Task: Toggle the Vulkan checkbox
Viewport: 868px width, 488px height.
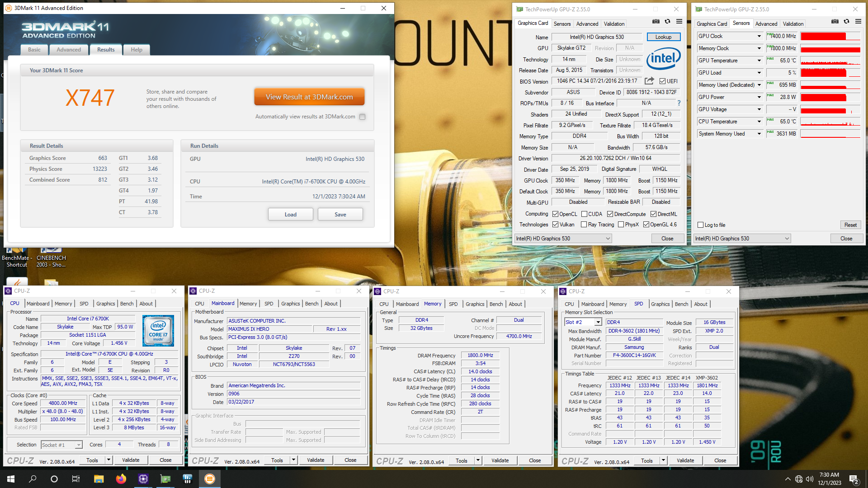Action: tap(556, 225)
